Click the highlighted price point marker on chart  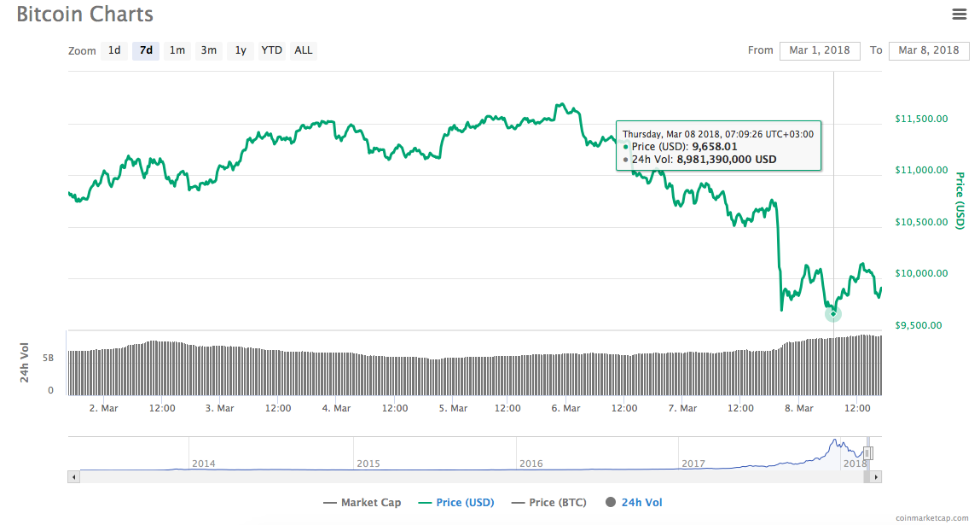833,313
